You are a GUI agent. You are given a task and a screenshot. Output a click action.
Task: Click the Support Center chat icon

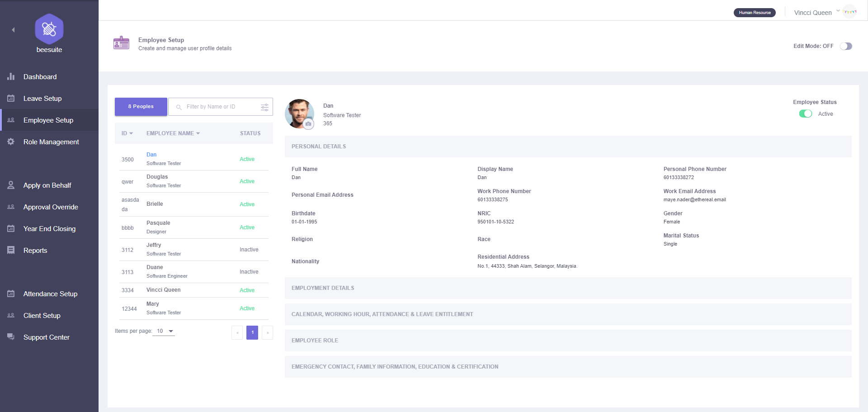11,337
